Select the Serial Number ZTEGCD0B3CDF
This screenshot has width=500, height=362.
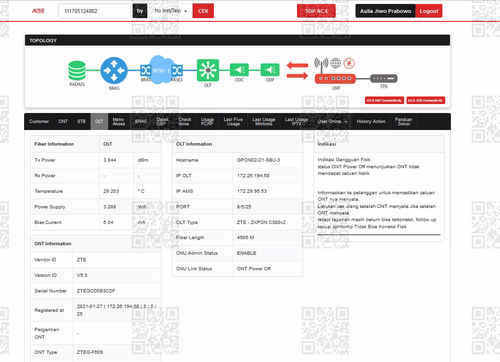pyautogui.click(x=96, y=291)
